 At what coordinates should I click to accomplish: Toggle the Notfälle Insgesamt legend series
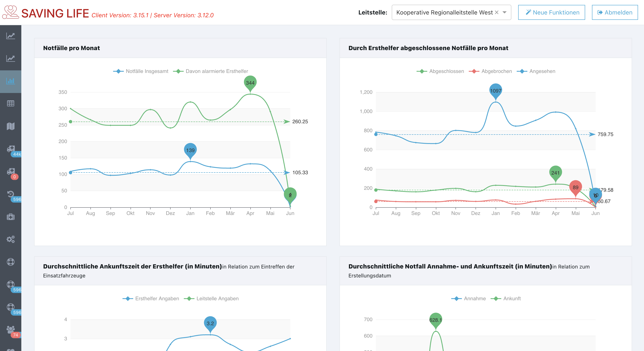coord(141,71)
